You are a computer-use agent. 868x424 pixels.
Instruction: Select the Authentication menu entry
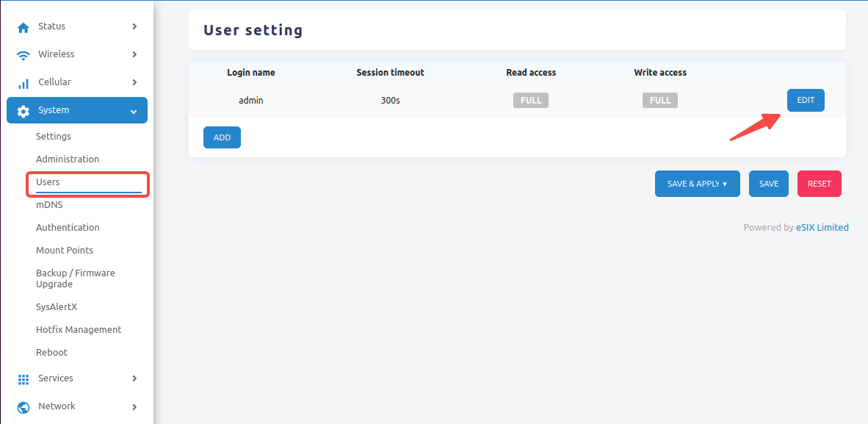(x=68, y=227)
